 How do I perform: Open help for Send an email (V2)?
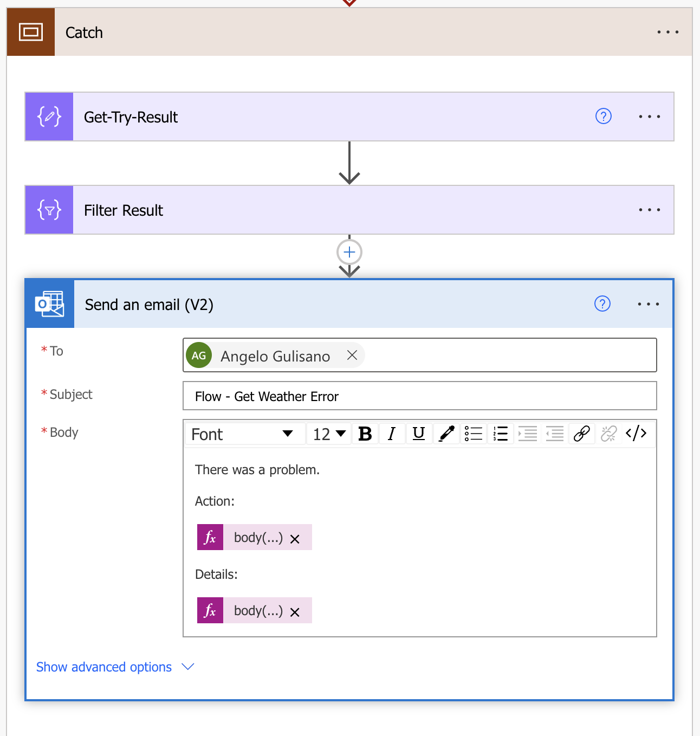602,304
